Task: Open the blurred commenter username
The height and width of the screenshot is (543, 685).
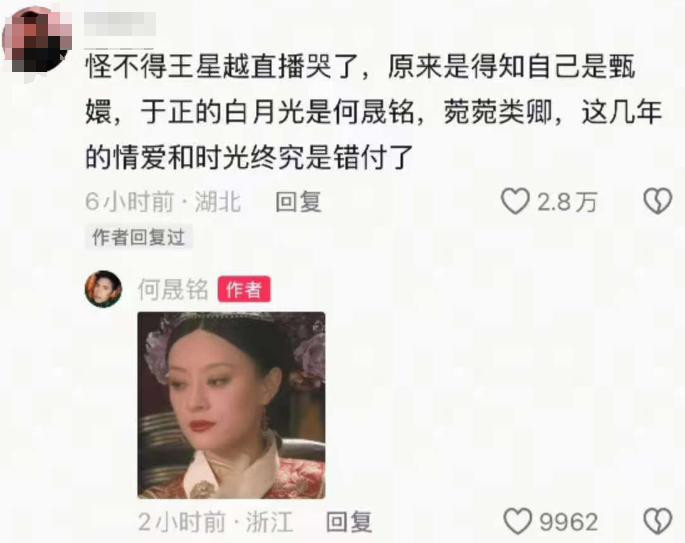Action: (120, 24)
